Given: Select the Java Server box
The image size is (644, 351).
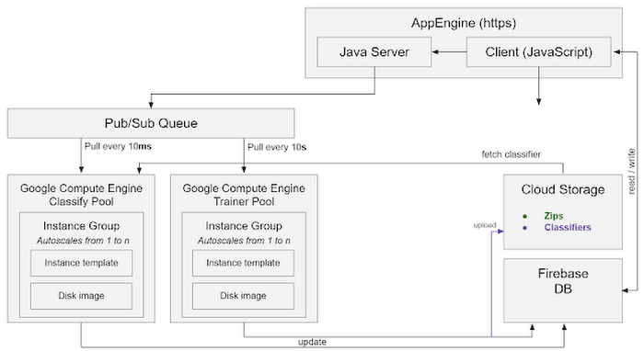Looking at the screenshot, I should click(374, 52).
